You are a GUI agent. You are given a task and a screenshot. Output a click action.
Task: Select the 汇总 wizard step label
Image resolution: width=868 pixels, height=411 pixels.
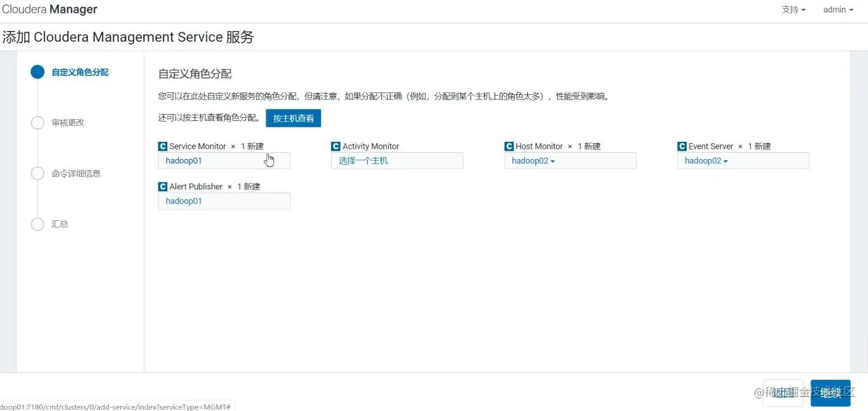tap(60, 224)
